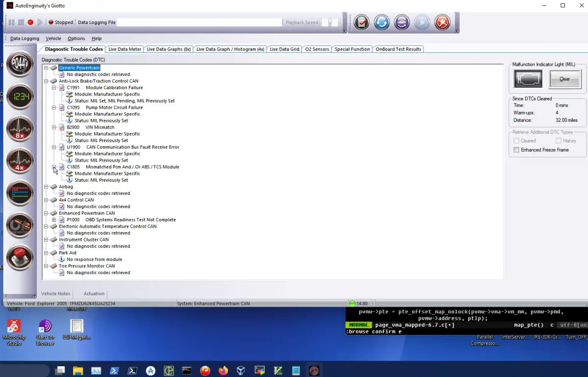Collapse the Anti-Lock Brake/Traction Control CAN node
This screenshot has width=588, height=377.
[x=46, y=81]
